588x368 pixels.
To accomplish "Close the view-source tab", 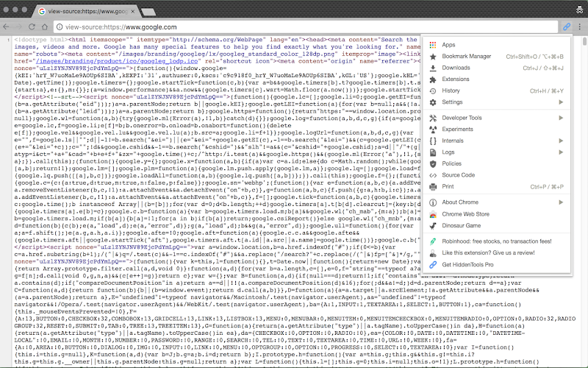I will tap(133, 12).
